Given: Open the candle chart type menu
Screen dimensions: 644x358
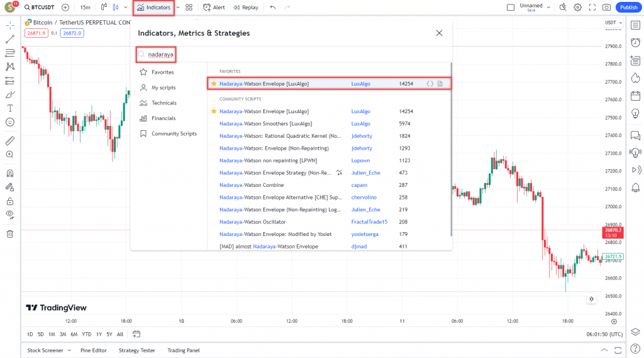Looking at the screenshot, I should click(116, 8).
